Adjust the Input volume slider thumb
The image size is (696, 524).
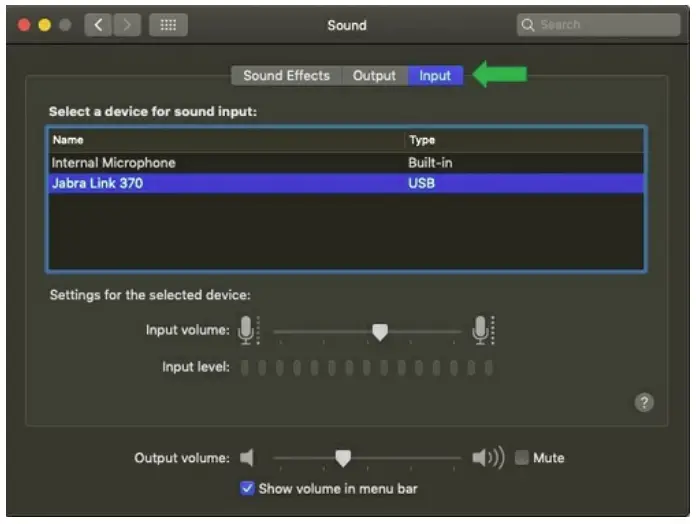(380, 331)
